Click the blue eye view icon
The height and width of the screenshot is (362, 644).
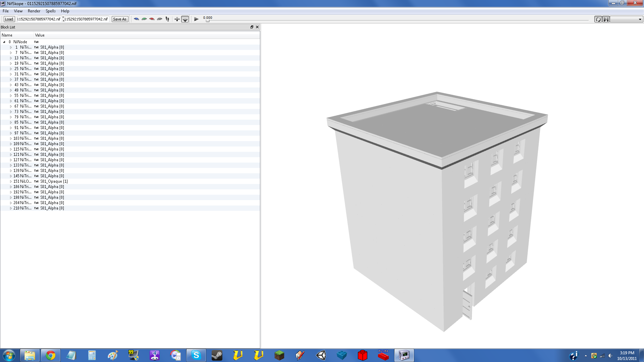pos(137,19)
